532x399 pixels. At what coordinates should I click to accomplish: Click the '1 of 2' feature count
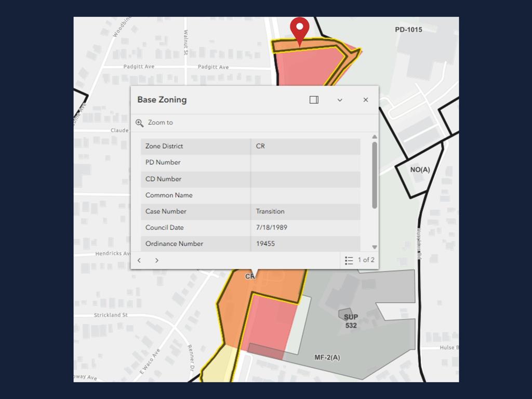[366, 260]
